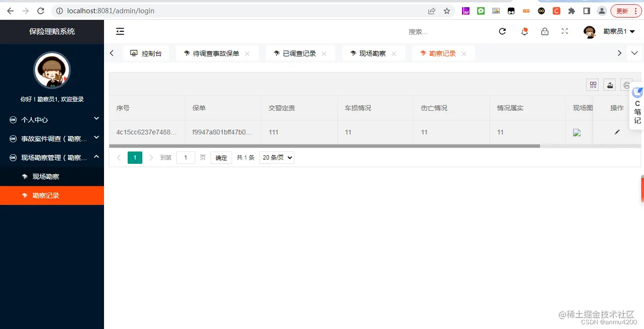Expand the tab overflow chevron on the right
644x329 pixels.
coord(635,53)
